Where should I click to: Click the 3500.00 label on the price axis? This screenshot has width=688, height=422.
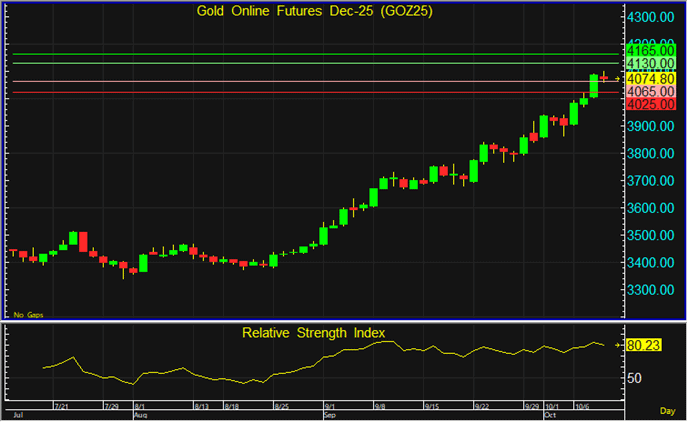coord(649,236)
